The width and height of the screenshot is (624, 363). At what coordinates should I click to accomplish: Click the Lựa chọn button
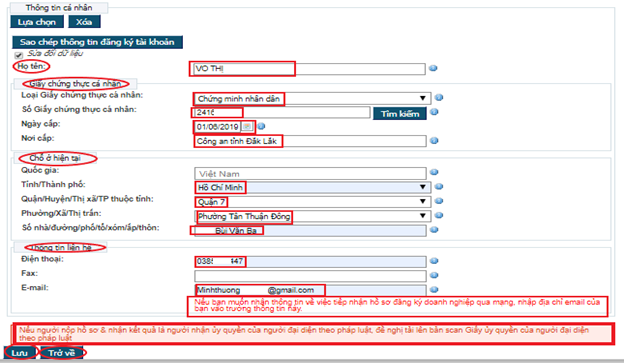click(x=37, y=22)
